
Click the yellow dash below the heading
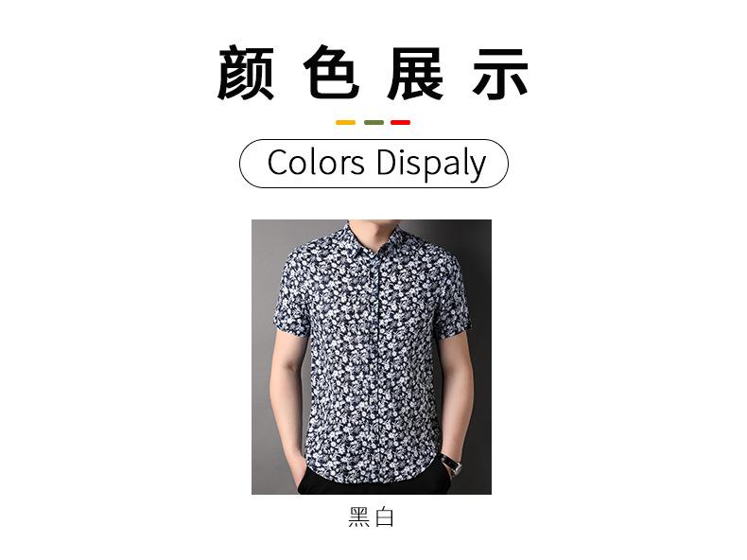[345, 122]
